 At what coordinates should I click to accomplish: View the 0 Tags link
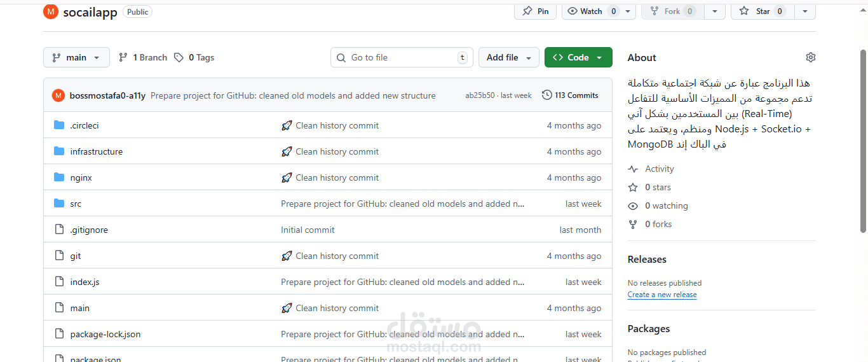(194, 57)
